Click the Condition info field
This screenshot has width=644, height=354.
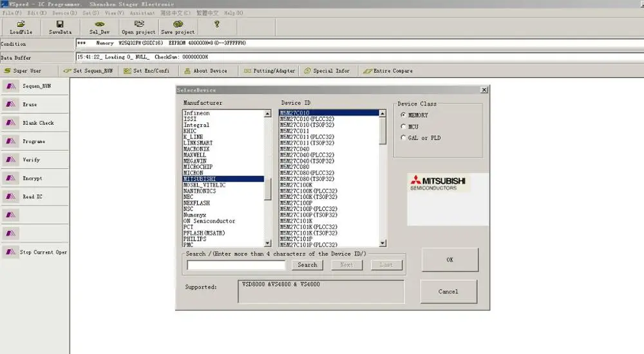[x=359, y=43]
